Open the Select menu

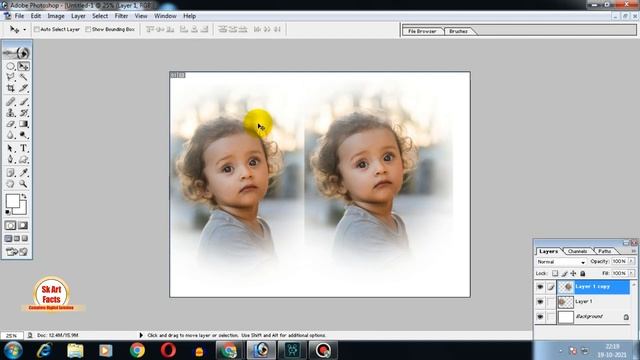click(100, 16)
